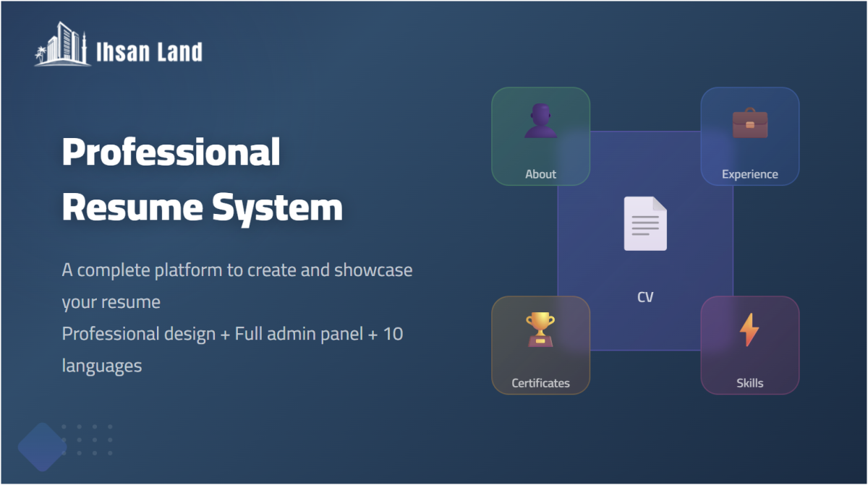Screen dimensions: 868x485
Task: Click the lightning bolt Skills icon
Action: click(749, 330)
